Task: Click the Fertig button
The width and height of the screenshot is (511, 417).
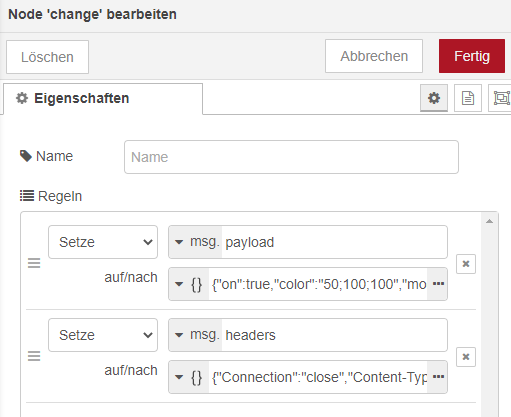Action: click(472, 56)
